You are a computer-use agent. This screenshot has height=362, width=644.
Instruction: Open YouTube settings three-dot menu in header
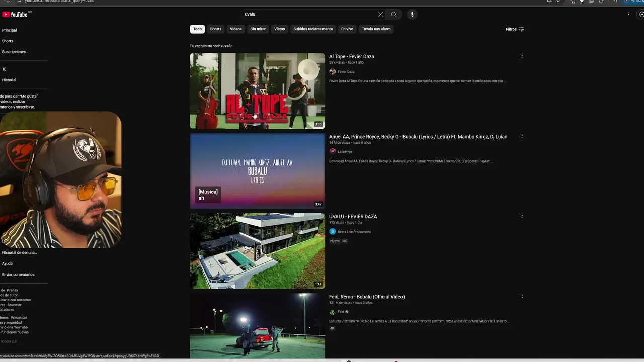pyautogui.click(x=628, y=14)
